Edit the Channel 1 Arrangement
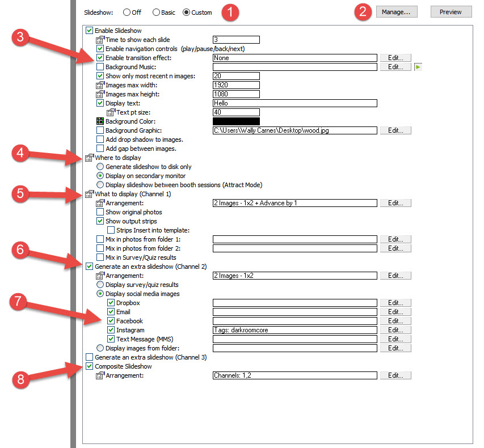This screenshot has width=484, height=448. click(x=395, y=203)
